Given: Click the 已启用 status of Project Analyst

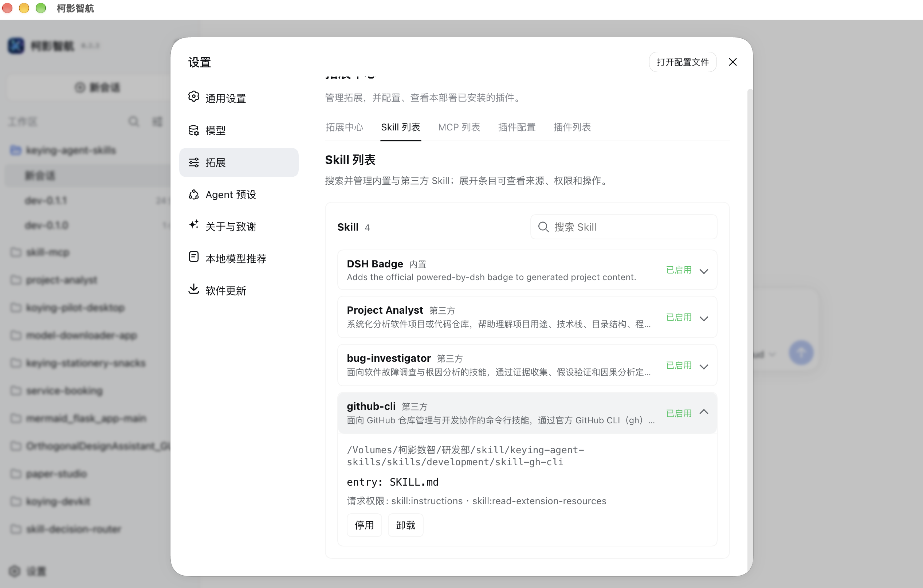Looking at the screenshot, I should 679,317.
